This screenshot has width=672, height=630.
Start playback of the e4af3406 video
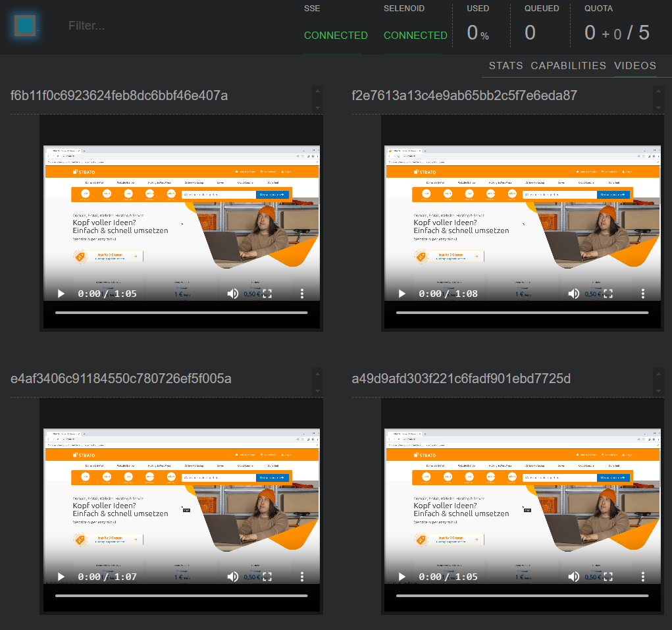coord(61,577)
